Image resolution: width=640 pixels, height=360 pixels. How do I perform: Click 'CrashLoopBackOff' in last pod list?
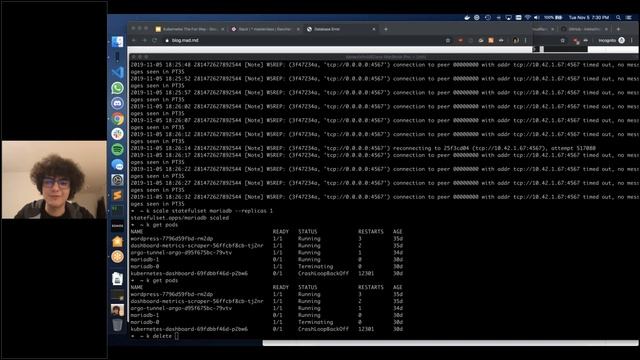pos(323,329)
